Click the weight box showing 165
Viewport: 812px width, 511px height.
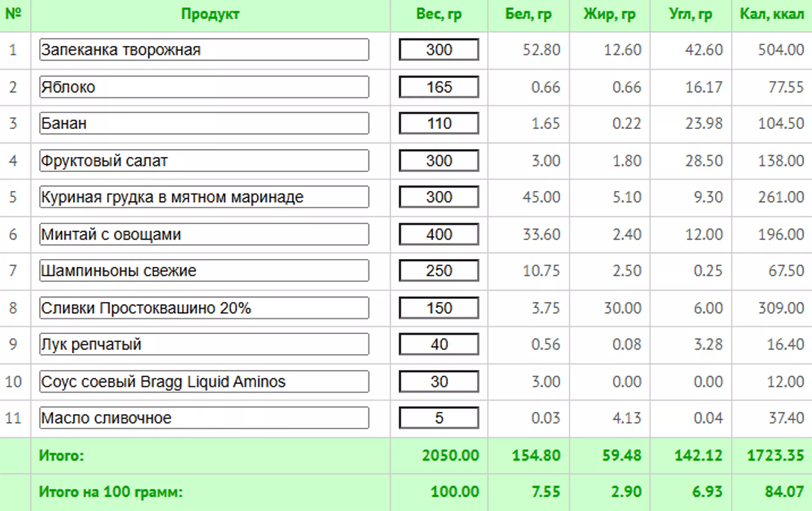click(x=439, y=87)
